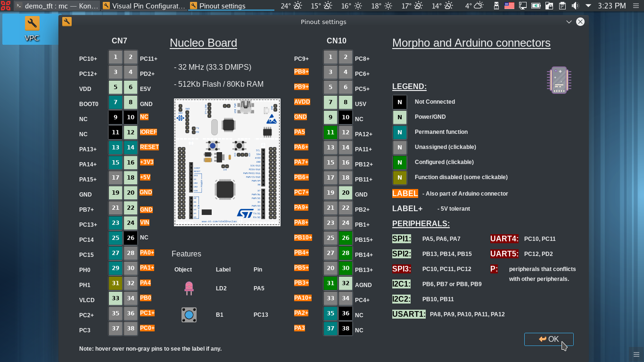Open the volume control in the system tray

575,6
